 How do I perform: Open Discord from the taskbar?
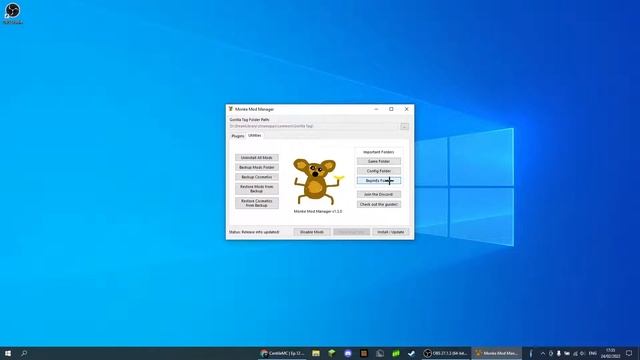[348, 353]
